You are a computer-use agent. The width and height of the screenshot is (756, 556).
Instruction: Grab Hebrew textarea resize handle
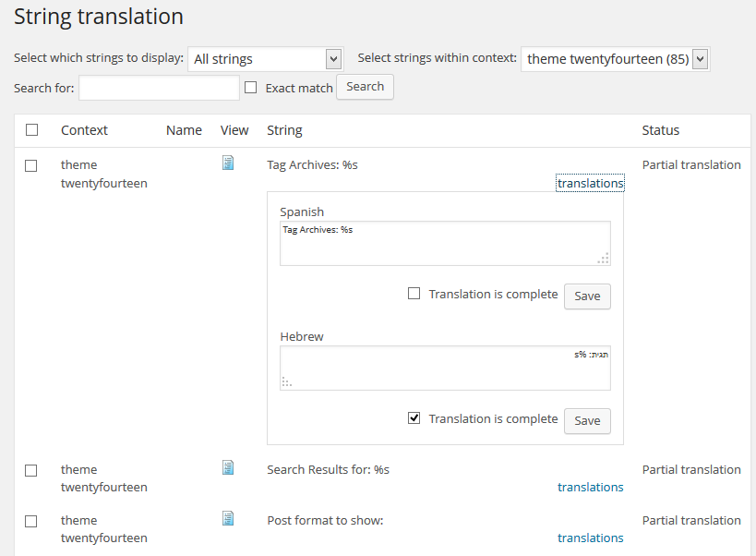tap(287, 382)
